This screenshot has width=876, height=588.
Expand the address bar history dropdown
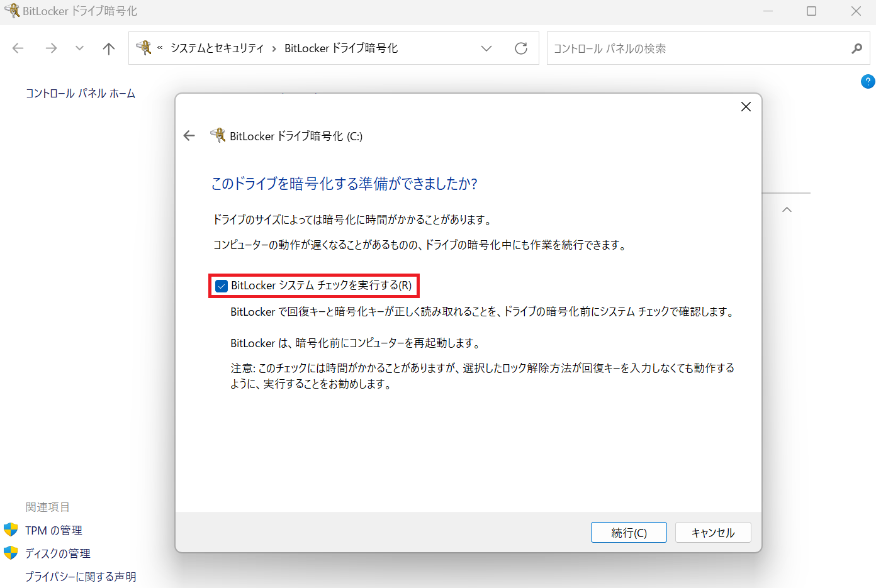tap(486, 48)
